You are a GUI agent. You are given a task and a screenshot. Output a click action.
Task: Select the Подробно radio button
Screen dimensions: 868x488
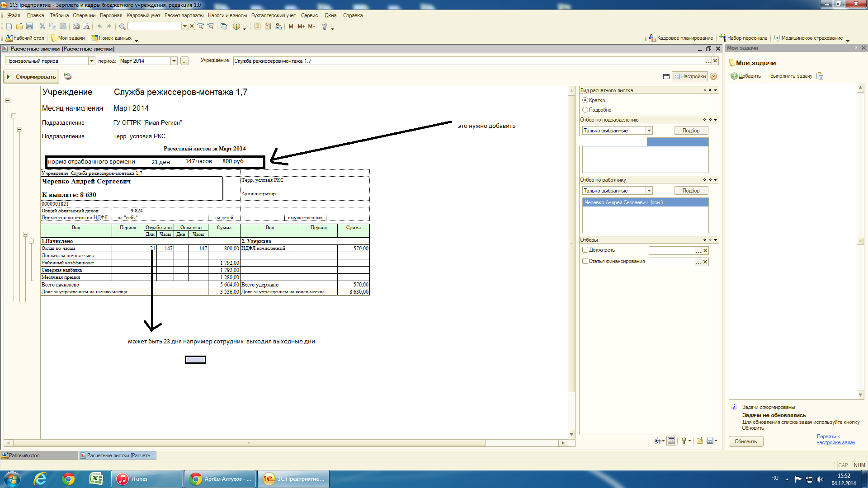[x=585, y=110]
